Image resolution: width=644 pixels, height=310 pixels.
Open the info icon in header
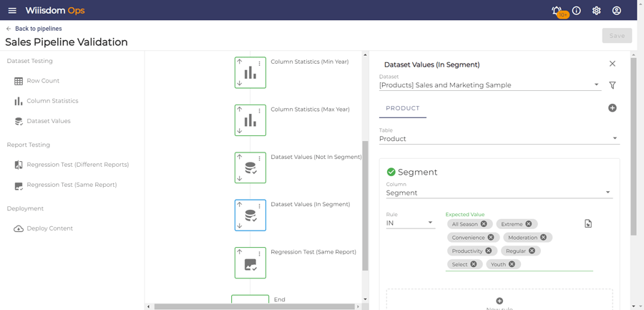tap(577, 11)
